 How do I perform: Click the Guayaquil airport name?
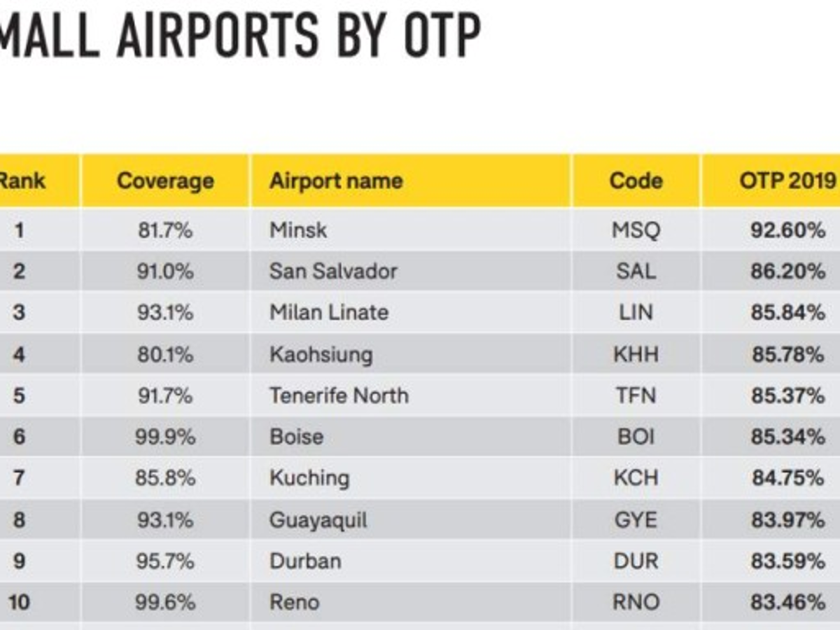tap(318, 520)
